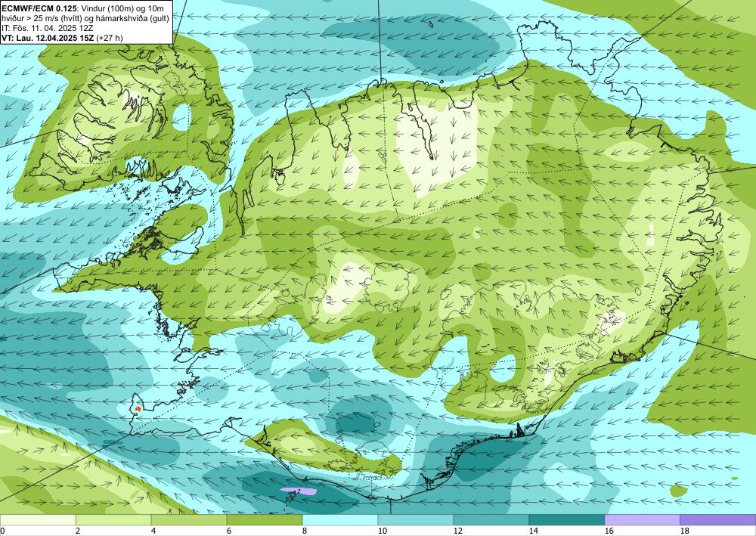
Task: Click the '(+27 h)' forecast offset text
Action: coord(110,38)
